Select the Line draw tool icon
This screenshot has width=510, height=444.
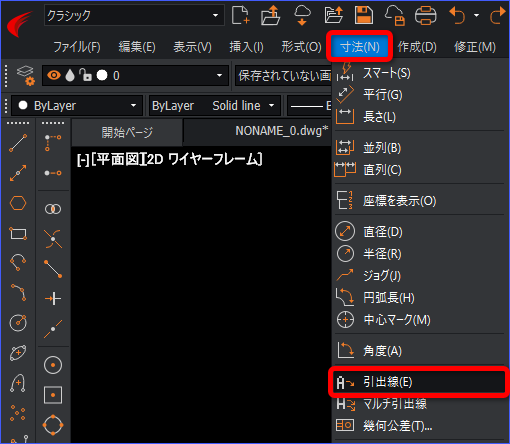(x=18, y=143)
